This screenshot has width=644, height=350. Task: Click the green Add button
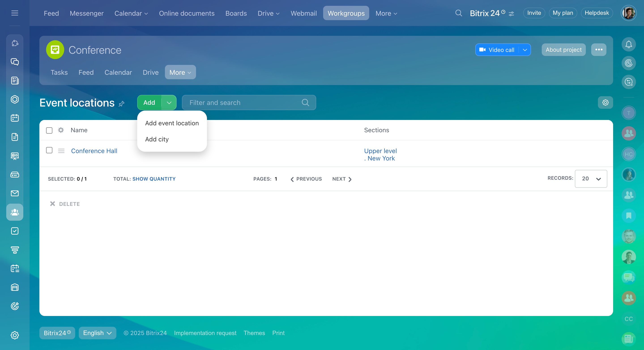pos(149,102)
